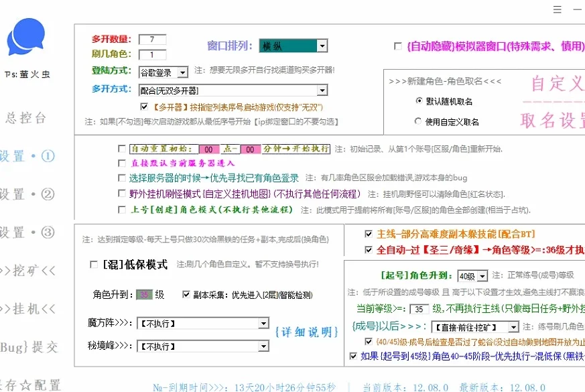Enable 直接默认当前服务器进入 checkbox
This screenshot has width=585, height=392.
(x=122, y=164)
